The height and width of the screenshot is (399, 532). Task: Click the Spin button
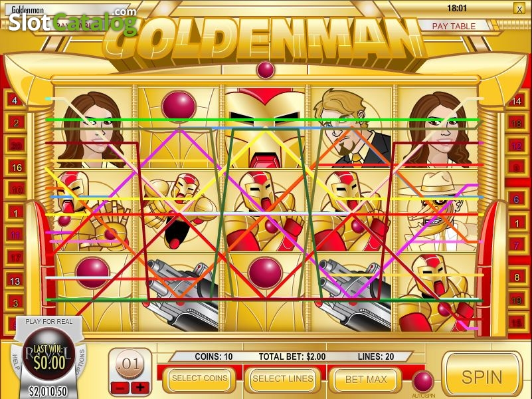tap(482, 376)
